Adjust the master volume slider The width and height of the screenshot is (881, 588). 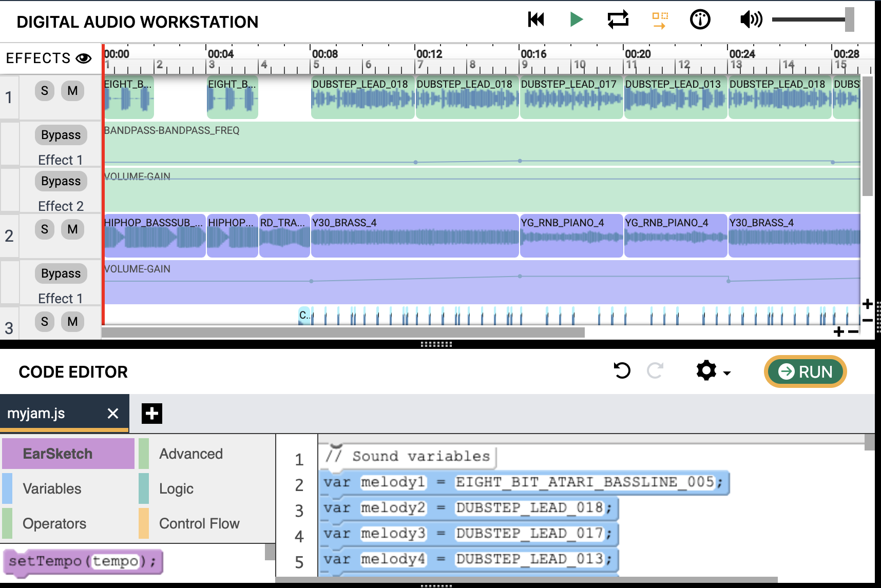(x=849, y=20)
